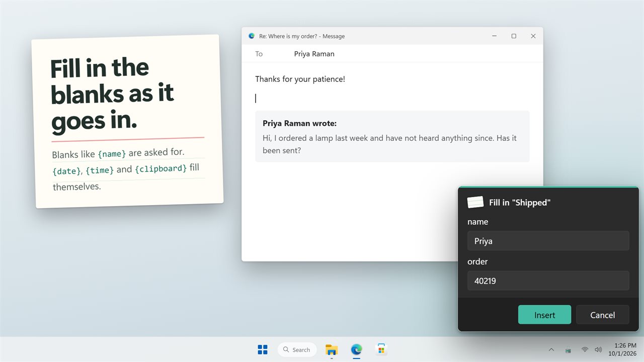Show hidden tray icons with the chevron
Viewport: 644px width, 362px height.
point(551,349)
